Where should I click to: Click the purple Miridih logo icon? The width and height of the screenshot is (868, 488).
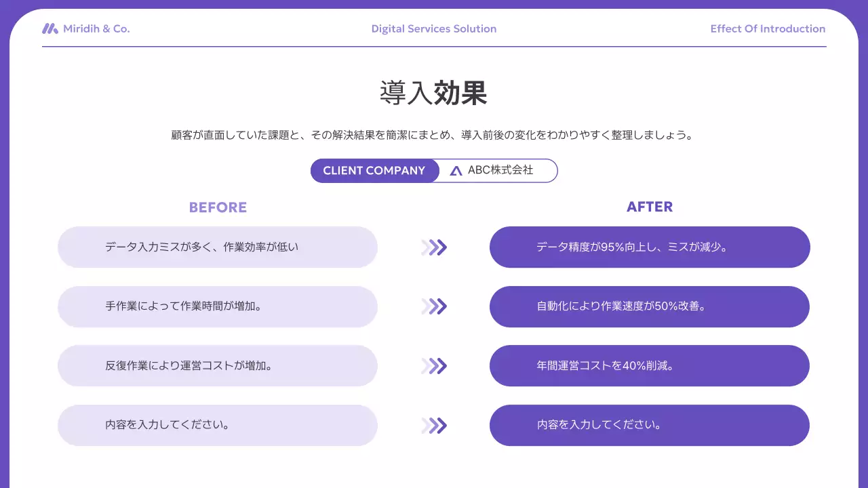point(50,28)
